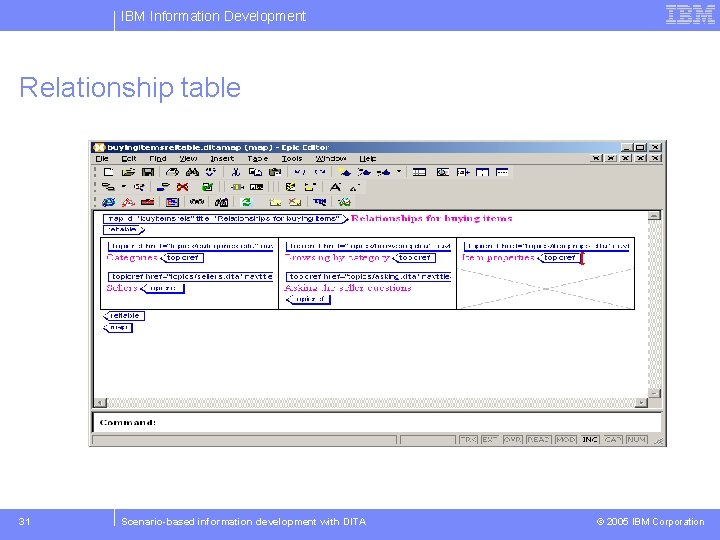This screenshot has width=720, height=540.
Task: Click the small letter A icon
Action: (x=354, y=188)
